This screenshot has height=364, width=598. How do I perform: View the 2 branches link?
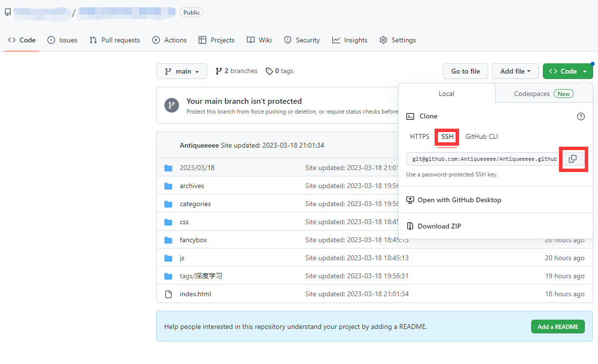tap(237, 71)
